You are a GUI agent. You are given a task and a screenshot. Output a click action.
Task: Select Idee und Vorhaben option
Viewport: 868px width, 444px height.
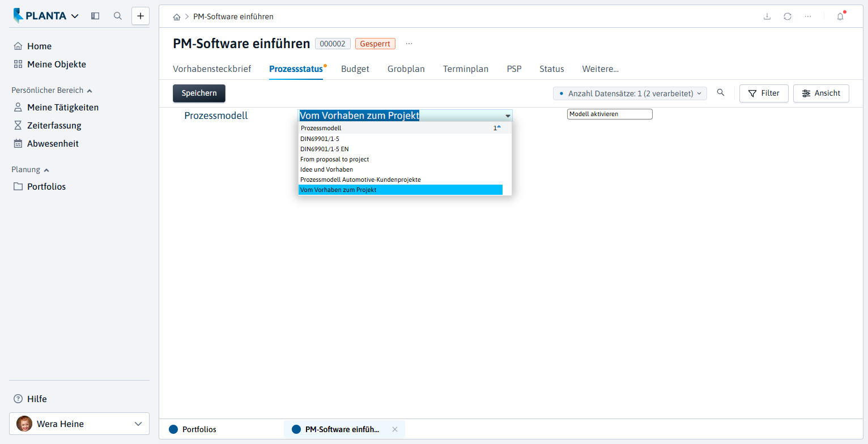tap(401, 169)
